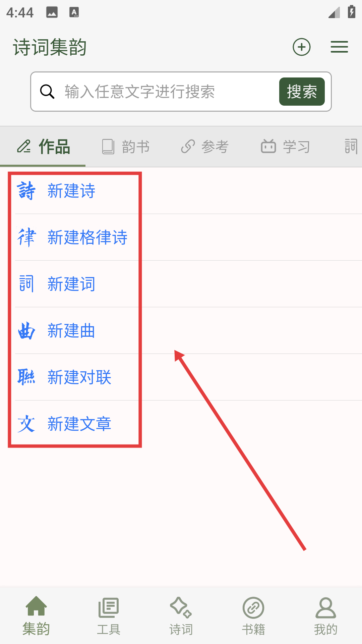Focus the 输入任意文字进行搜索 field

point(169,92)
